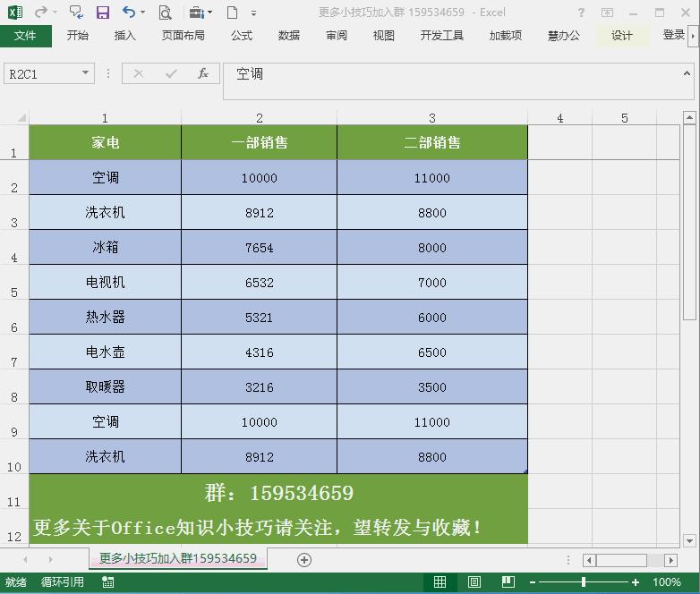Viewport: 700px width, 594px height.
Task: Click zoom out minus button
Action: pyautogui.click(x=532, y=582)
